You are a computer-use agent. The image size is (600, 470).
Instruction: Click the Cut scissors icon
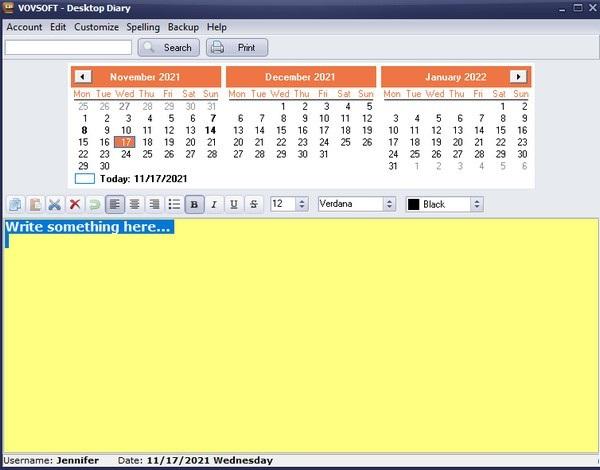point(54,204)
